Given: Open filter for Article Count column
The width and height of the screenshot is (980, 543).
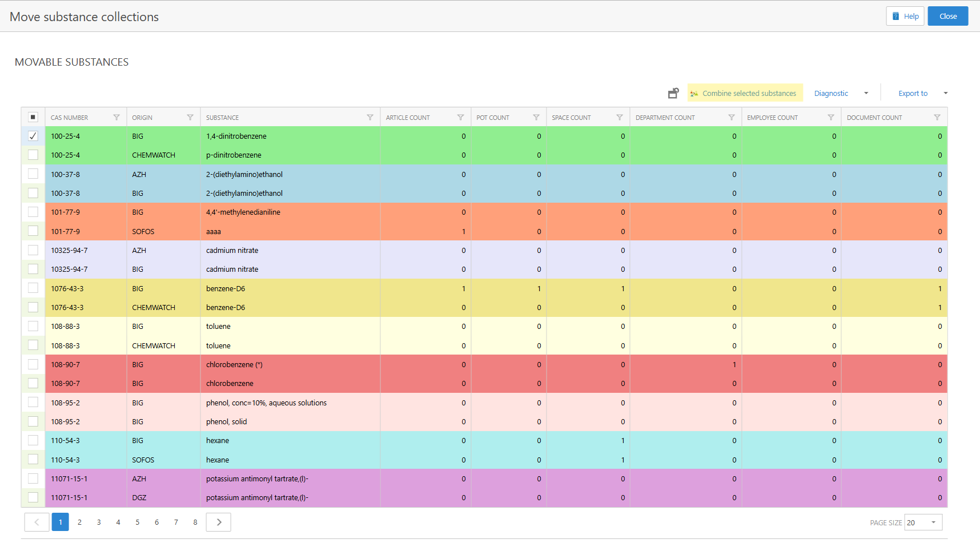Looking at the screenshot, I should (x=460, y=118).
